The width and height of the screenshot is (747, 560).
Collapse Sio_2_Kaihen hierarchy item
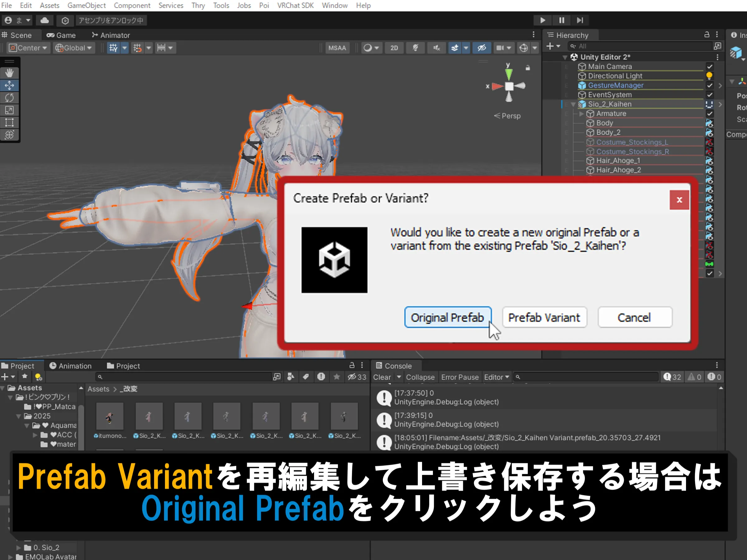(573, 104)
